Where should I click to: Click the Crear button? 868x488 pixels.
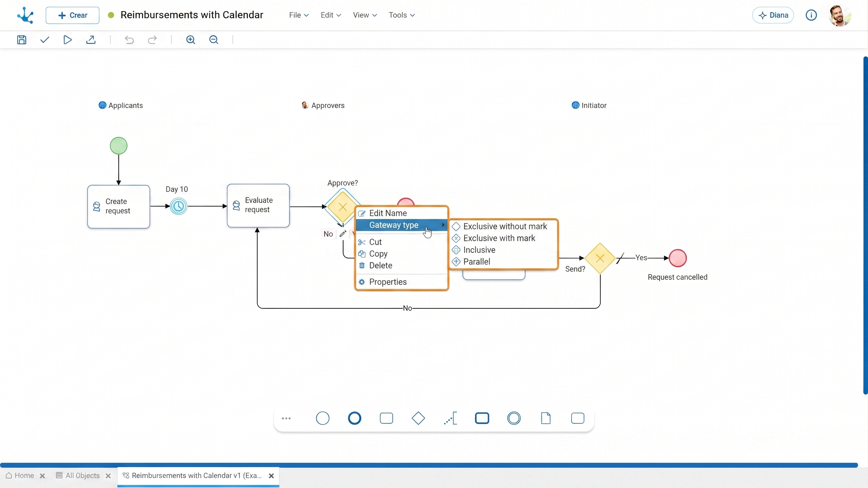tap(72, 15)
